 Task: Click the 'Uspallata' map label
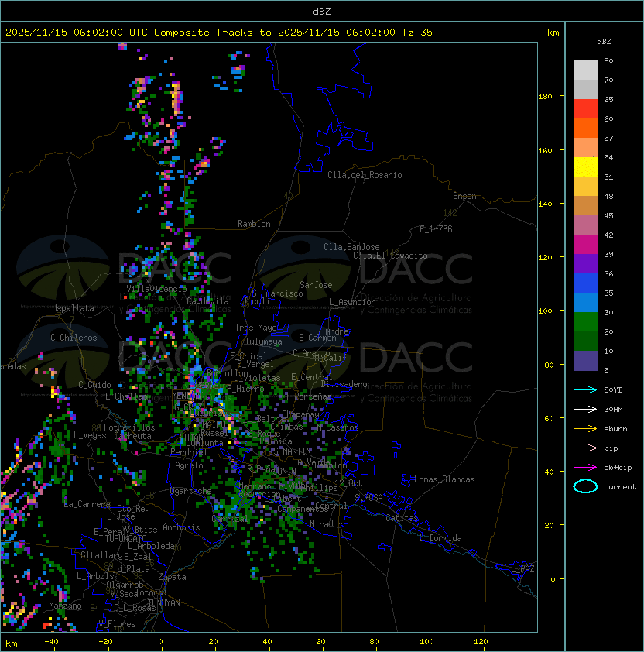click(73, 308)
